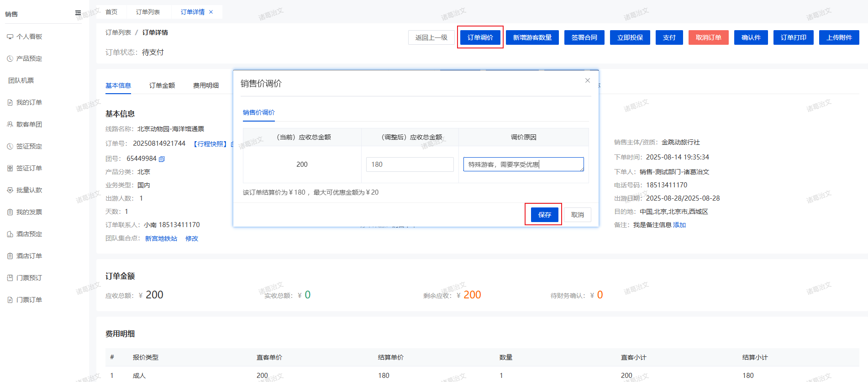
Task: Save the price adjustment with 保存
Action: [544, 215]
